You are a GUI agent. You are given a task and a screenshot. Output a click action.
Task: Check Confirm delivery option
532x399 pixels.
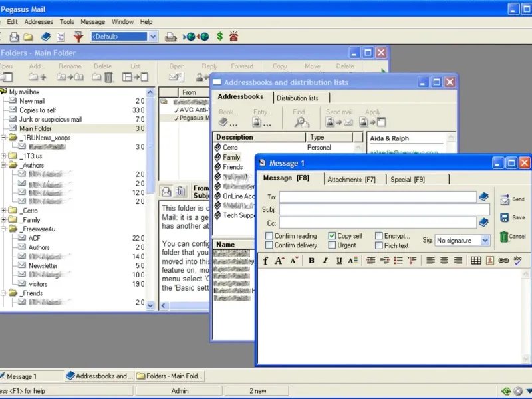(x=269, y=245)
